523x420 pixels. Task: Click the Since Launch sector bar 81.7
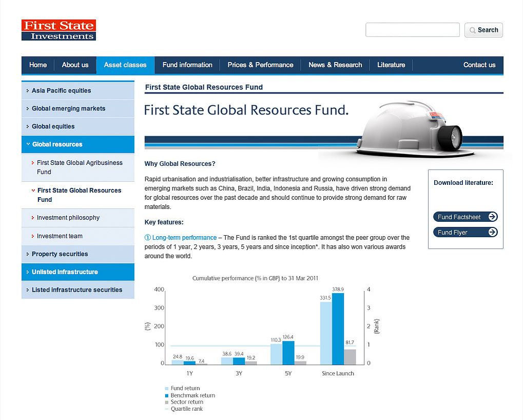coord(350,357)
